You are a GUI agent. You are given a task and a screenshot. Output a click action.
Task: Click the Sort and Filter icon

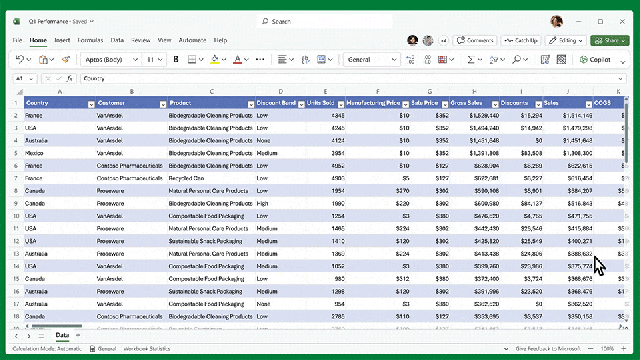[494, 60]
